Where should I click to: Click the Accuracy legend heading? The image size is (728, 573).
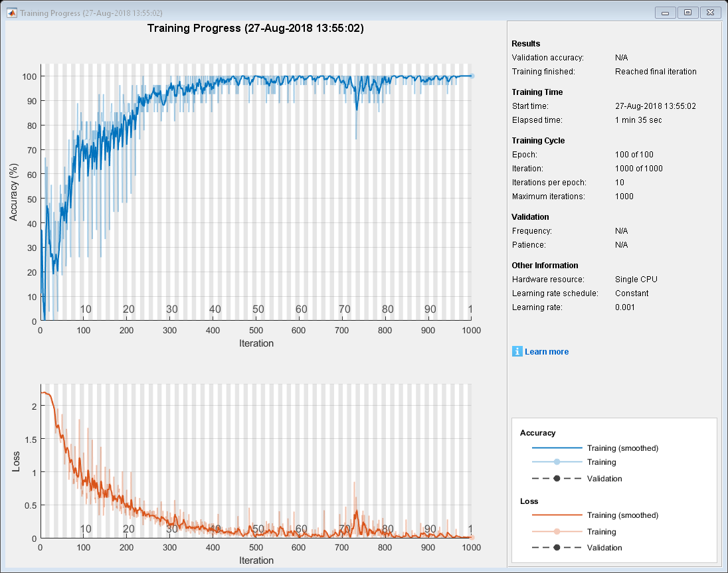[x=537, y=433]
